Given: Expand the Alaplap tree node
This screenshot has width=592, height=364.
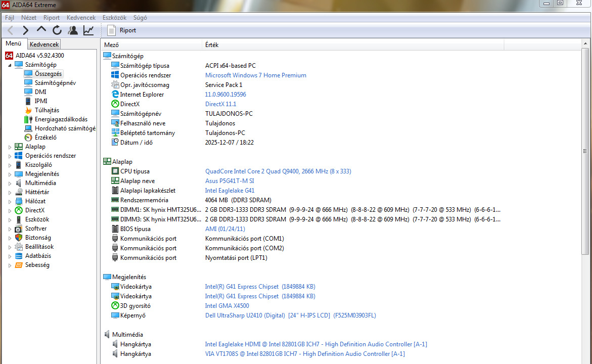Looking at the screenshot, I should pos(10,147).
